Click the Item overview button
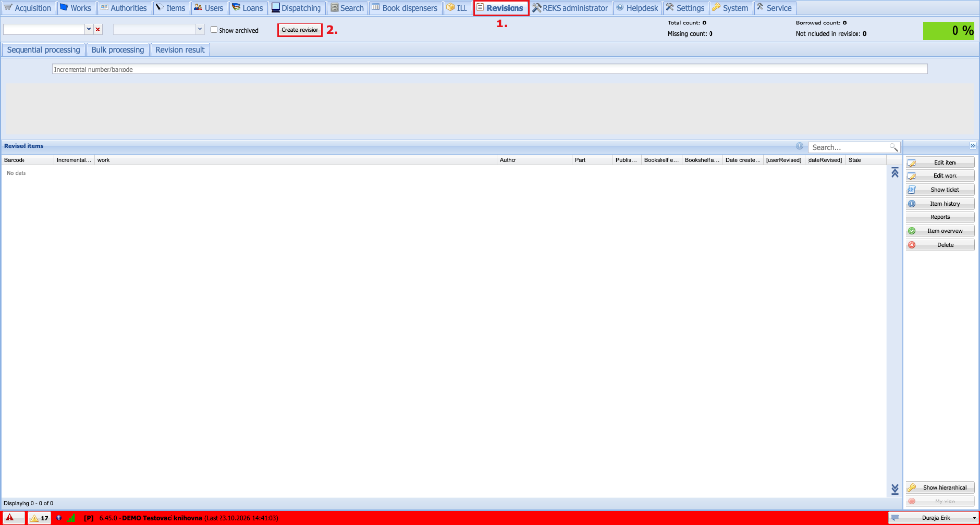 pos(940,231)
